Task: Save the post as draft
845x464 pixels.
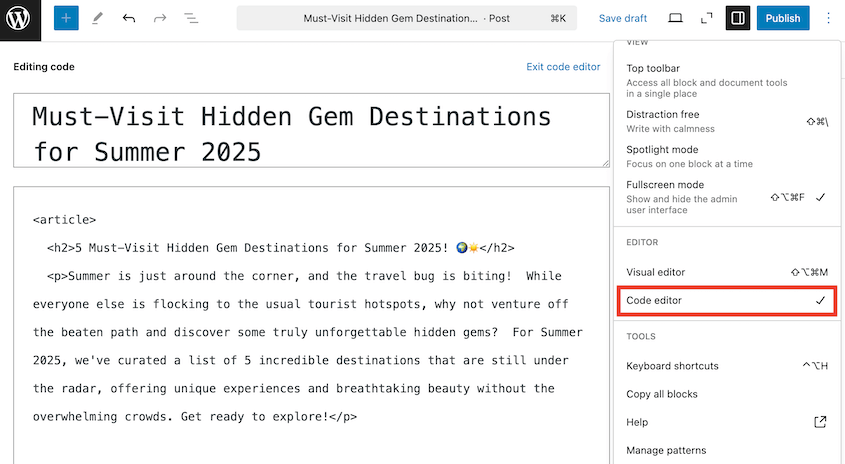Action: click(x=622, y=18)
